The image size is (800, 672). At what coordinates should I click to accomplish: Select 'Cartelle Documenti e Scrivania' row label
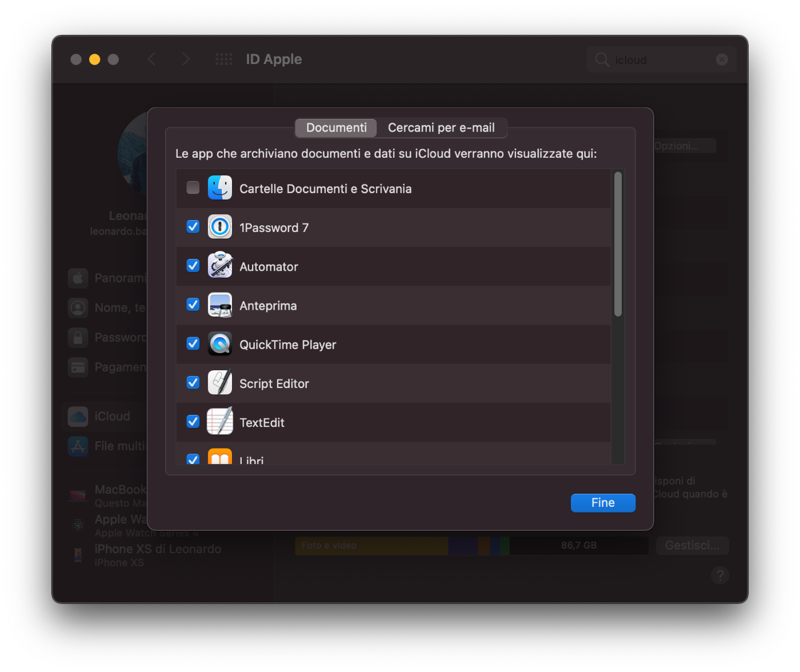coord(325,189)
